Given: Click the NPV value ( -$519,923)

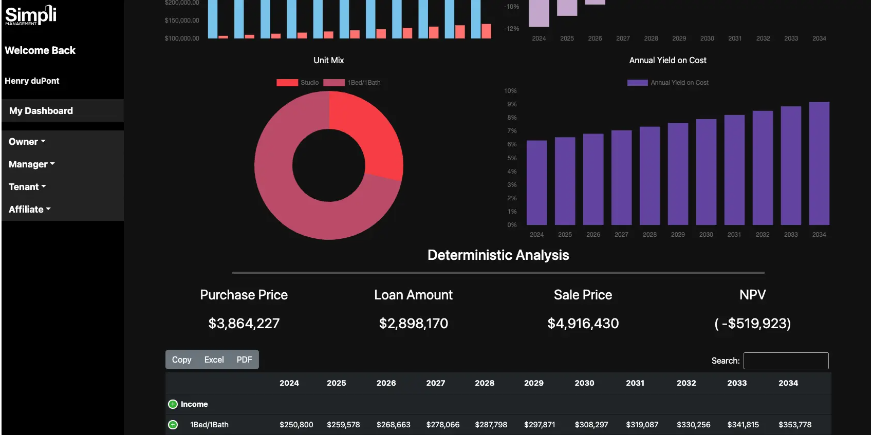Looking at the screenshot, I should coord(752,323).
